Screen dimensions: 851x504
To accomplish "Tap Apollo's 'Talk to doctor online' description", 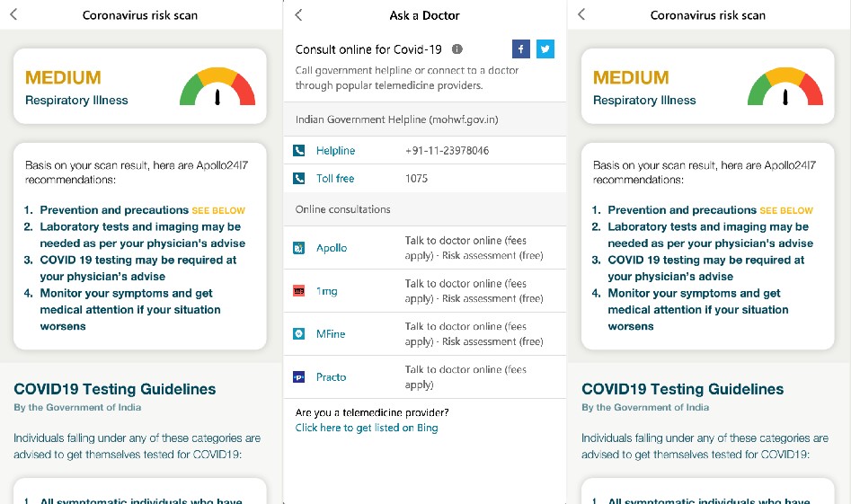I will pyautogui.click(x=474, y=248).
